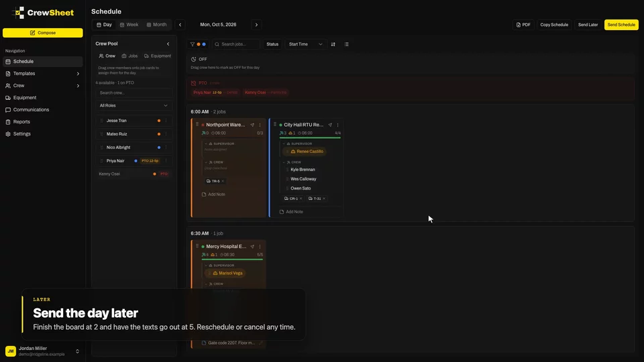Collapse Supervisor section on City Hall card
This screenshot has height=362, width=644.
coord(284,144)
